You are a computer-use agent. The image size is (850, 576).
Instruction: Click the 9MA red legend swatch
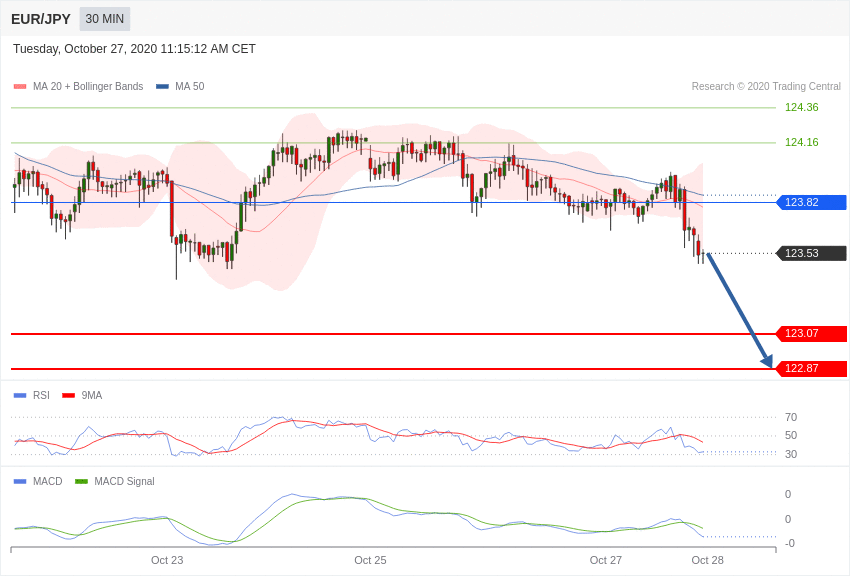68,396
